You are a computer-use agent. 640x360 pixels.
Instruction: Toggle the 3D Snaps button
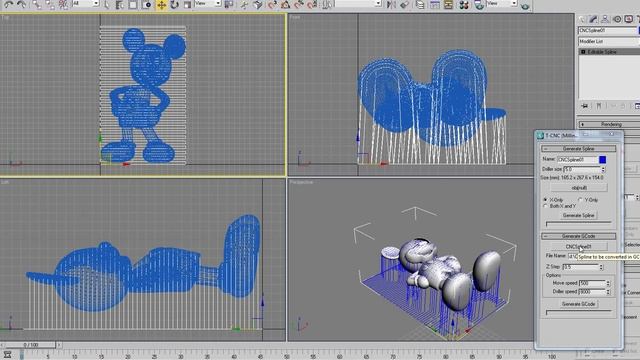pos(272,4)
